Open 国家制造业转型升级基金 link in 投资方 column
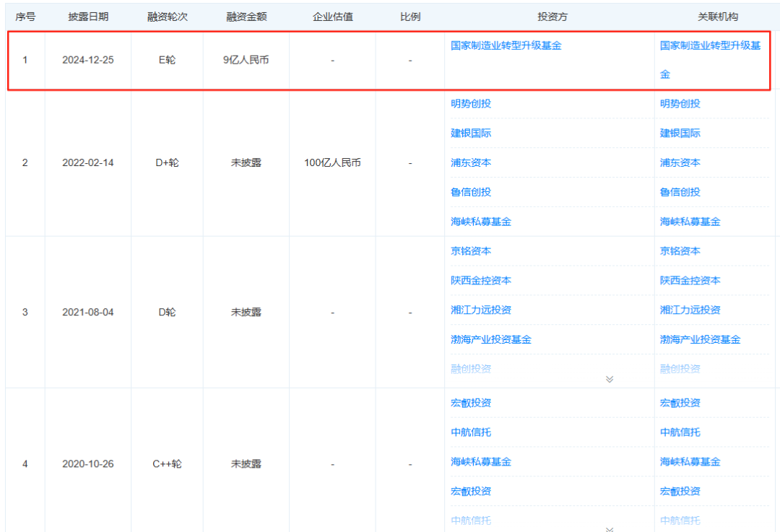Image resolution: width=780 pixels, height=532 pixels. 506,45
